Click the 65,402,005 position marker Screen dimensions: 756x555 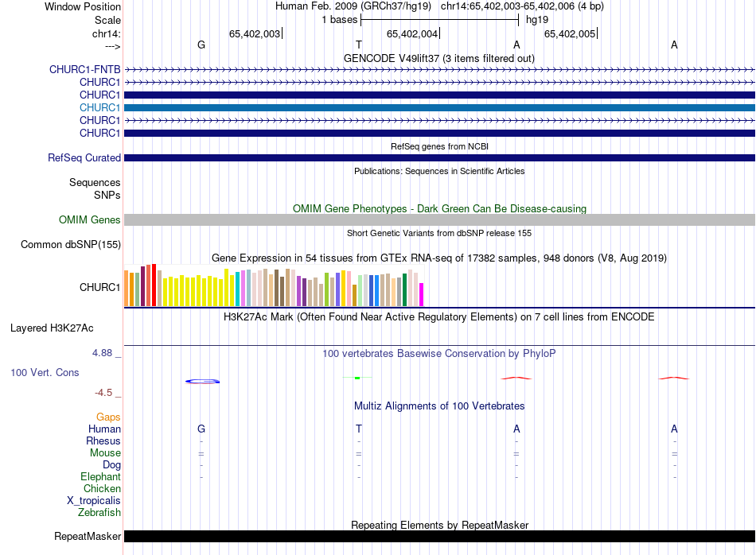tap(570, 33)
